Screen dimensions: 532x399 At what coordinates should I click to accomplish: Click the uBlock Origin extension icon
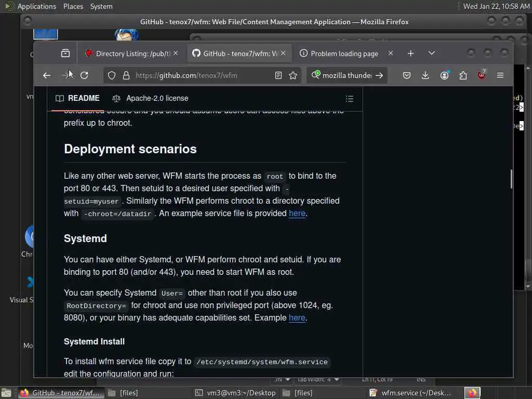point(482,75)
